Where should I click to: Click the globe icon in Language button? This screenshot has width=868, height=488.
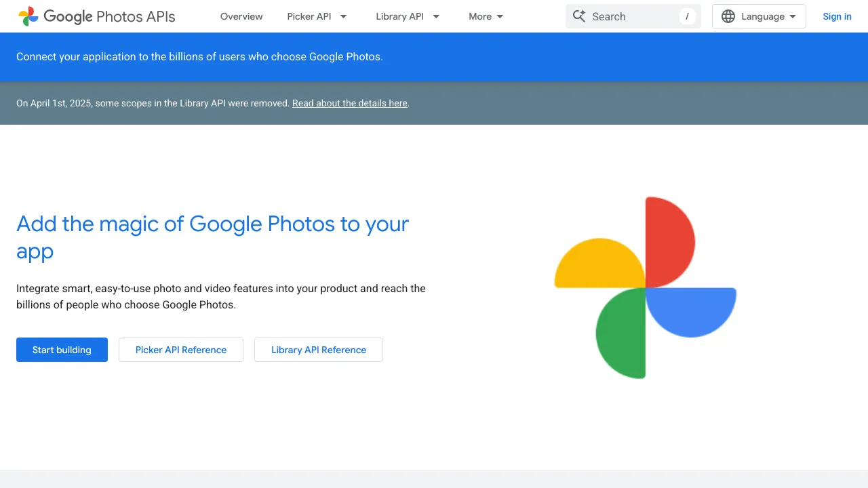click(x=728, y=16)
